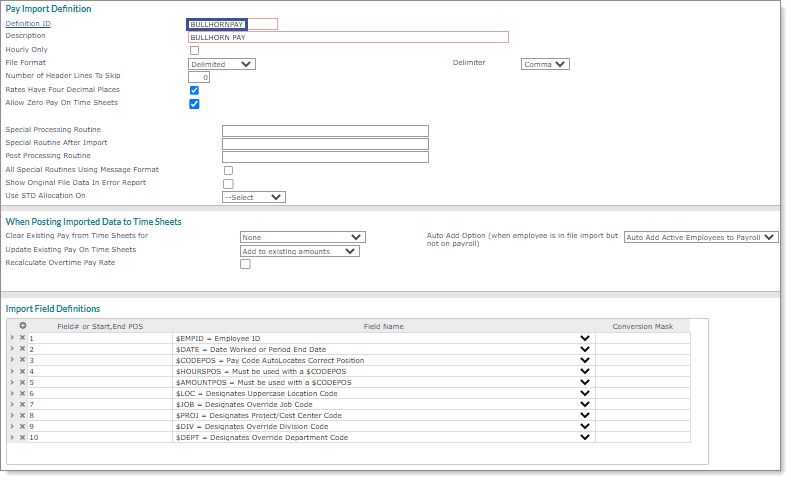Click the add row plus icon in Import Field Definitions

coord(23,325)
